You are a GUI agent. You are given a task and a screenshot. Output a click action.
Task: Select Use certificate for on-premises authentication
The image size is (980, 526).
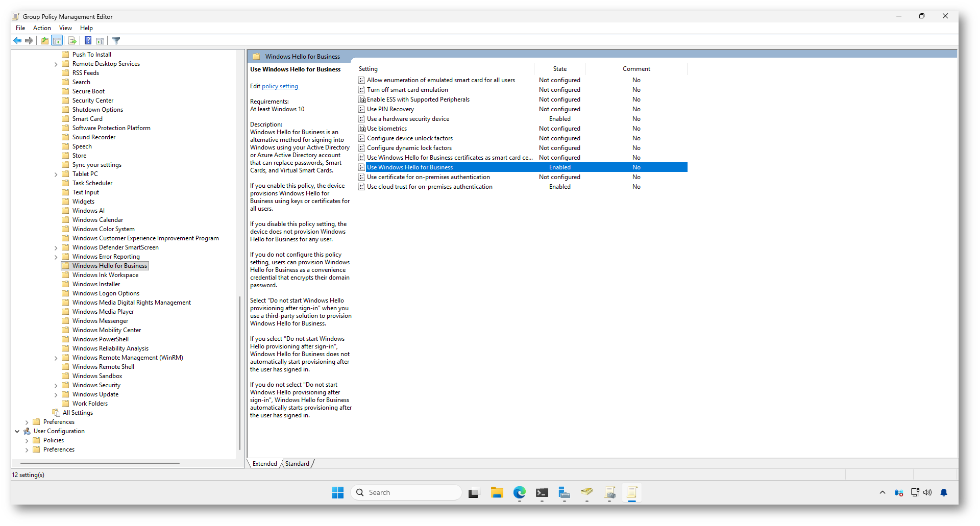click(428, 177)
